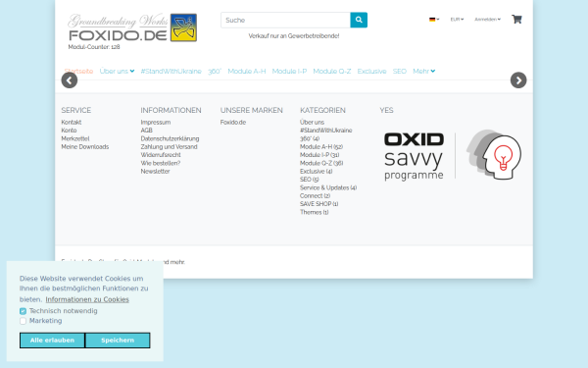Click the Alle erlauben button
This screenshot has height=368, width=588.
[x=52, y=341]
